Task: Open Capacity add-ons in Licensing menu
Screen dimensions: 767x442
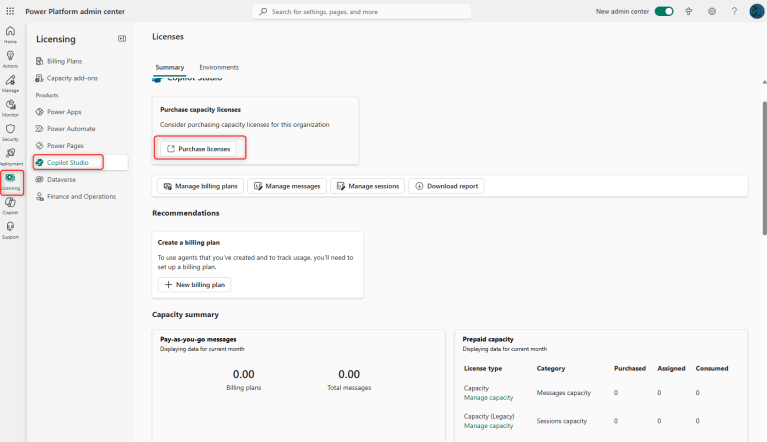Action: click(72, 78)
